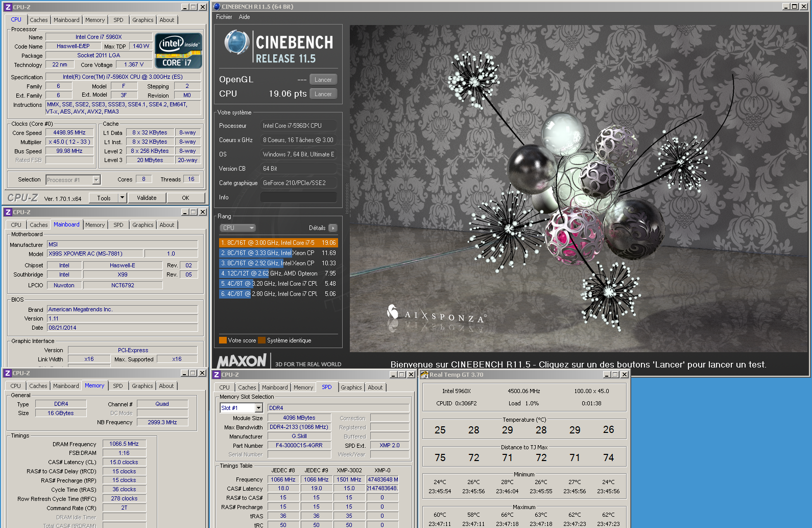This screenshot has width=812, height=528.
Task: Open the Fichier menu in Cinebench
Action: click(x=224, y=17)
